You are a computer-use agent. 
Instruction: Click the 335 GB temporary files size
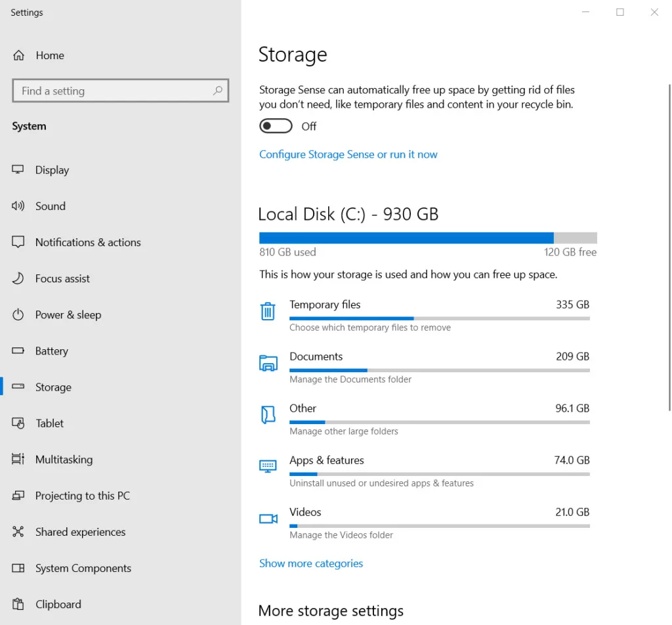(x=572, y=305)
